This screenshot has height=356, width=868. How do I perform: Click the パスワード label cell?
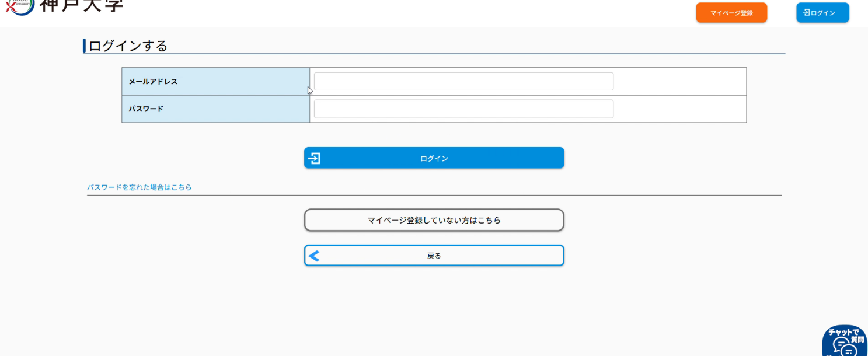pos(215,109)
